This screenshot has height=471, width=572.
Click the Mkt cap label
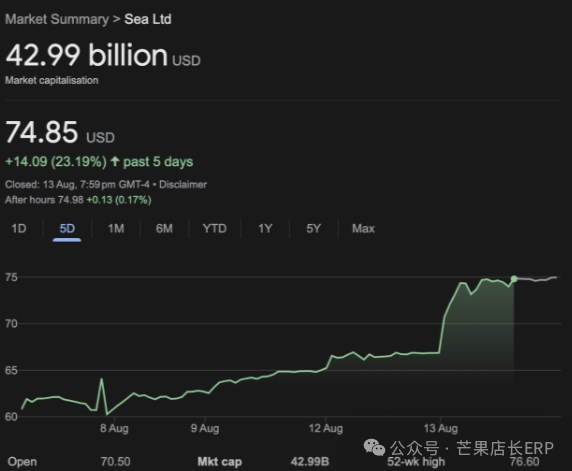click(x=220, y=462)
